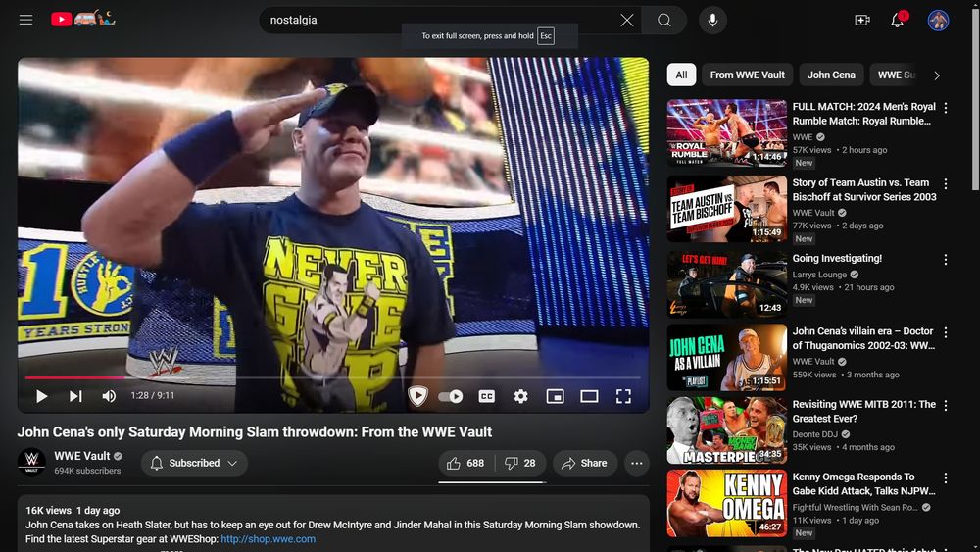
Task: Open Team Austin vs. Team Bischoff thumbnail
Action: point(727,209)
